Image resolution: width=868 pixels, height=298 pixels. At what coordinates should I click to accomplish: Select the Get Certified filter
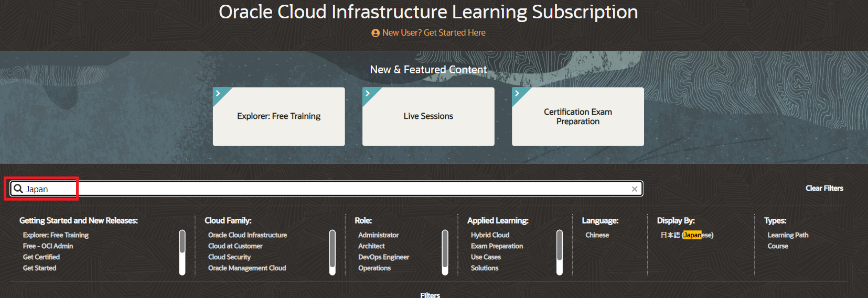click(x=41, y=257)
